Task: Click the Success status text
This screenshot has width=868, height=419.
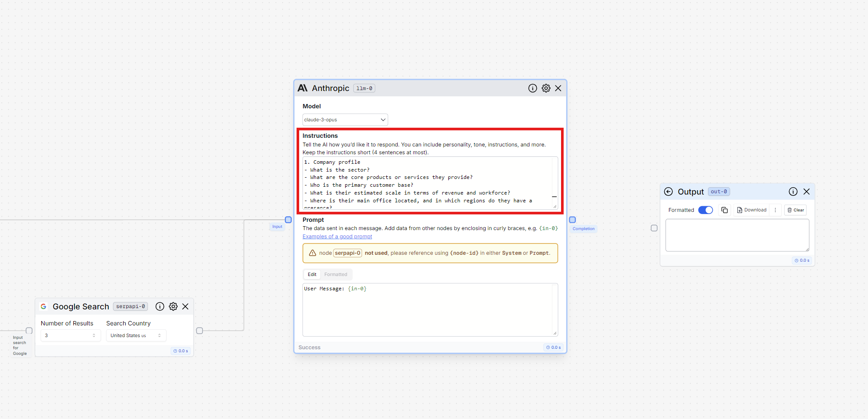Action: point(310,348)
